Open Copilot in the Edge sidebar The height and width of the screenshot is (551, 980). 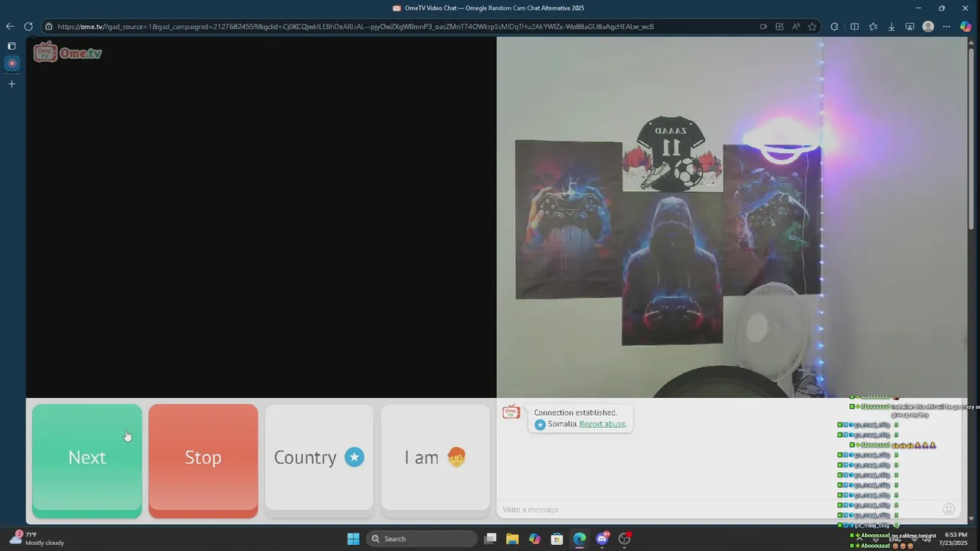click(x=966, y=27)
